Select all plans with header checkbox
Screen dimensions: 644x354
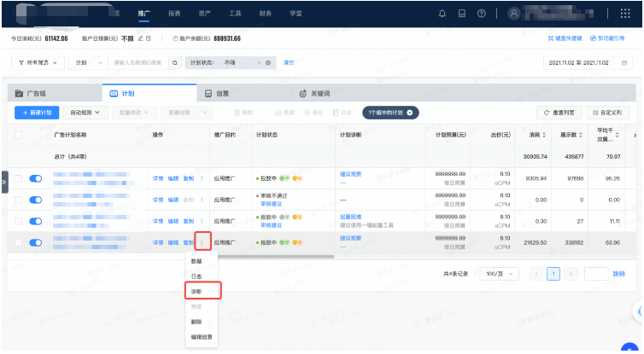pos(18,135)
